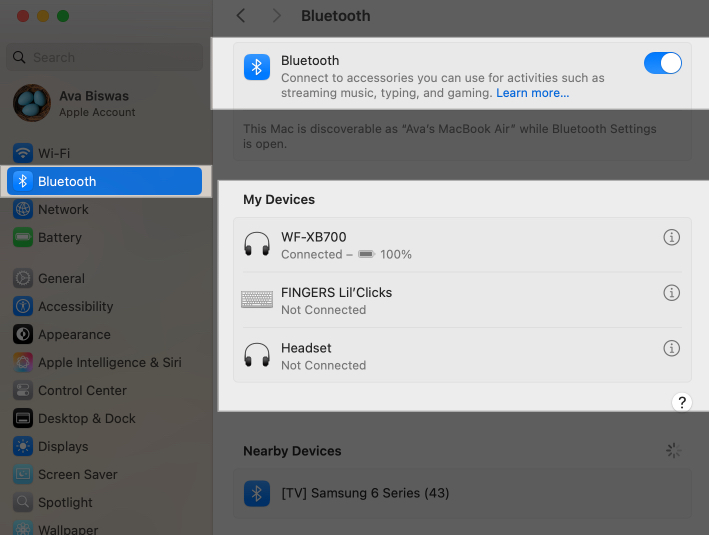Image resolution: width=709 pixels, height=535 pixels.
Task: Open info for FINGERS Lil'Clicks
Action: point(671,293)
